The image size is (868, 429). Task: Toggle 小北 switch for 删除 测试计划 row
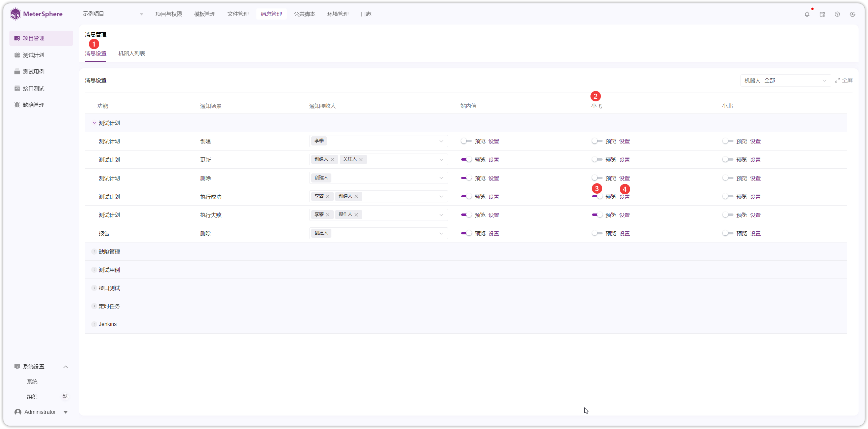pyautogui.click(x=728, y=178)
